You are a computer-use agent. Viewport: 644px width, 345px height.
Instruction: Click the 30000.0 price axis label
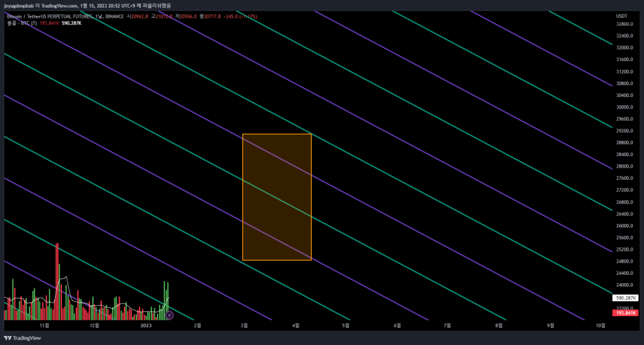(x=624, y=107)
